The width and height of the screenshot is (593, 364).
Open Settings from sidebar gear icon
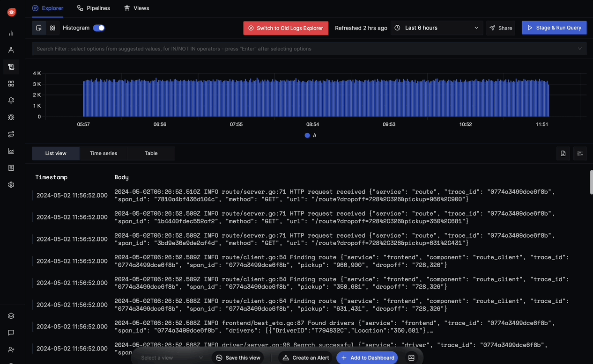pyautogui.click(x=11, y=185)
